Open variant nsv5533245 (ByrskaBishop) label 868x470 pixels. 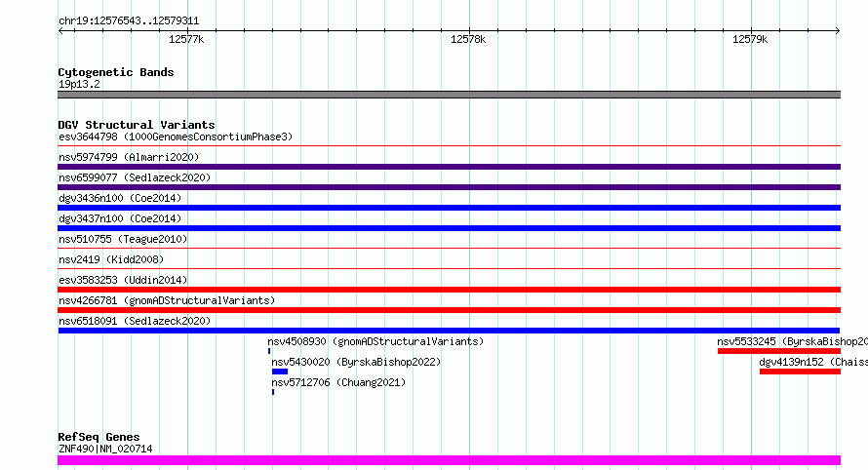pyautogui.click(x=792, y=341)
